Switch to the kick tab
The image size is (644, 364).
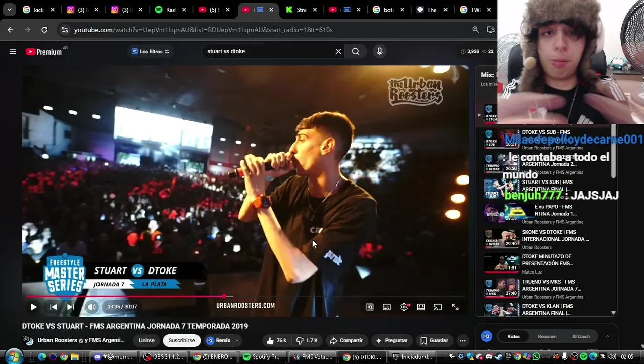tap(38, 10)
